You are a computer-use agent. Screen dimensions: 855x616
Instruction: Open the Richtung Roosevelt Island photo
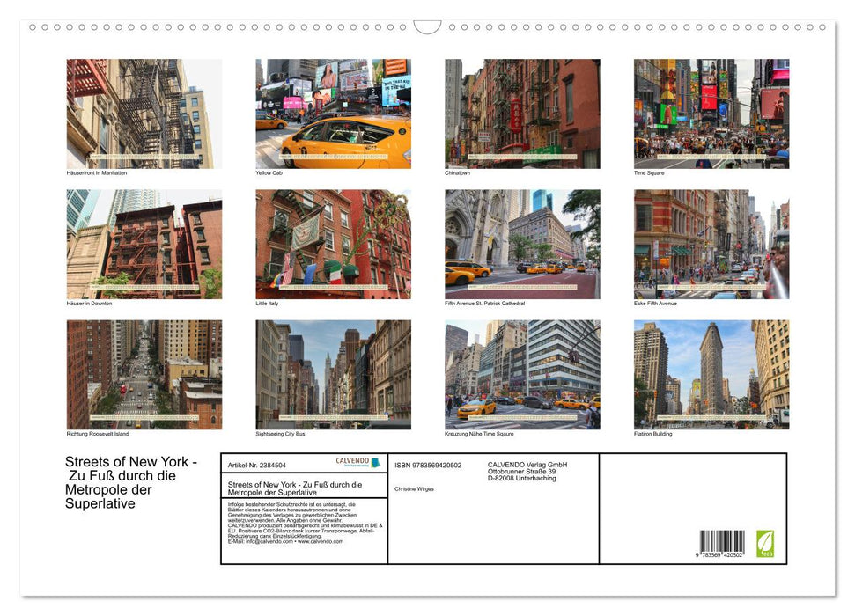pyautogui.click(x=144, y=375)
